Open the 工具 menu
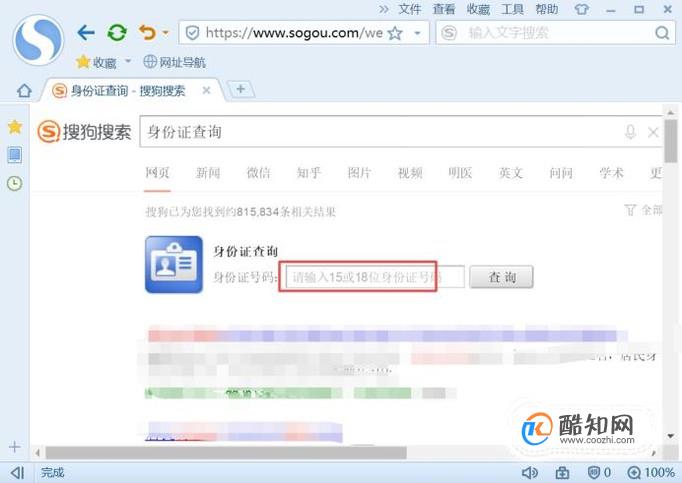682x483 pixels. (512, 9)
